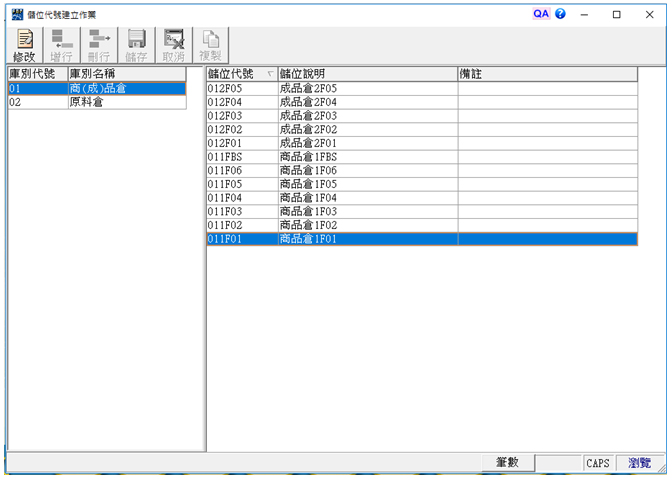
Task: Click the 取消 (Cancel) toolbar icon
Action: click(x=174, y=44)
